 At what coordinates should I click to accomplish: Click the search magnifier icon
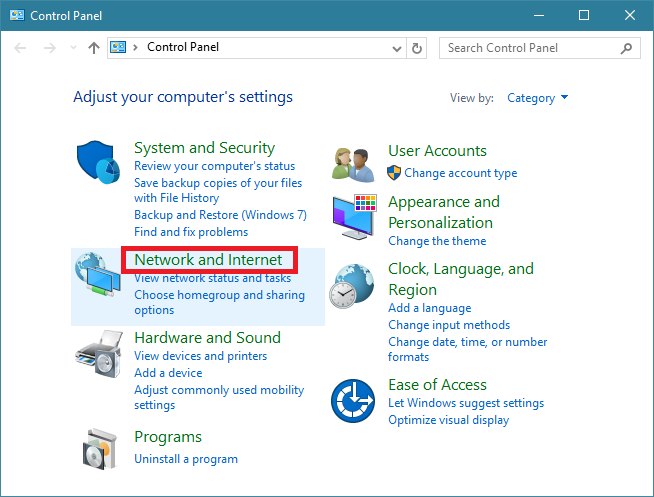(x=626, y=48)
